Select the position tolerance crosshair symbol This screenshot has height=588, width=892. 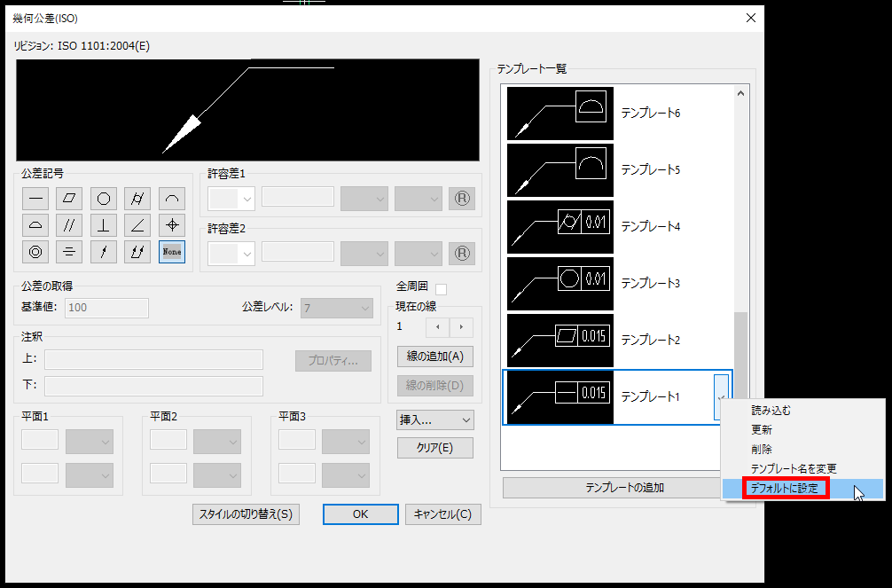(172, 225)
